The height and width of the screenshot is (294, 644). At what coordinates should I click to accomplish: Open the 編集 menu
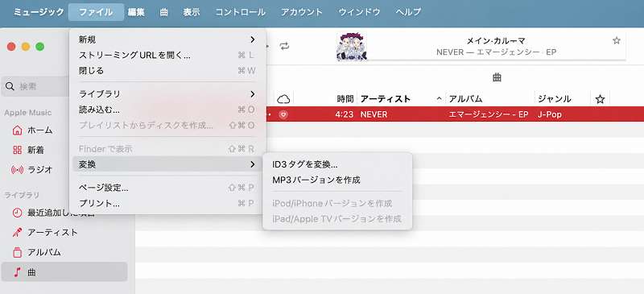pos(136,12)
